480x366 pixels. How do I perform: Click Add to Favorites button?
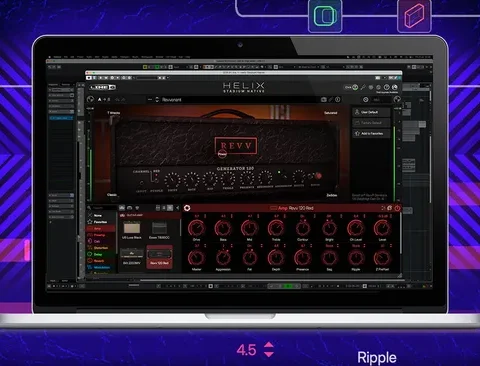point(371,133)
